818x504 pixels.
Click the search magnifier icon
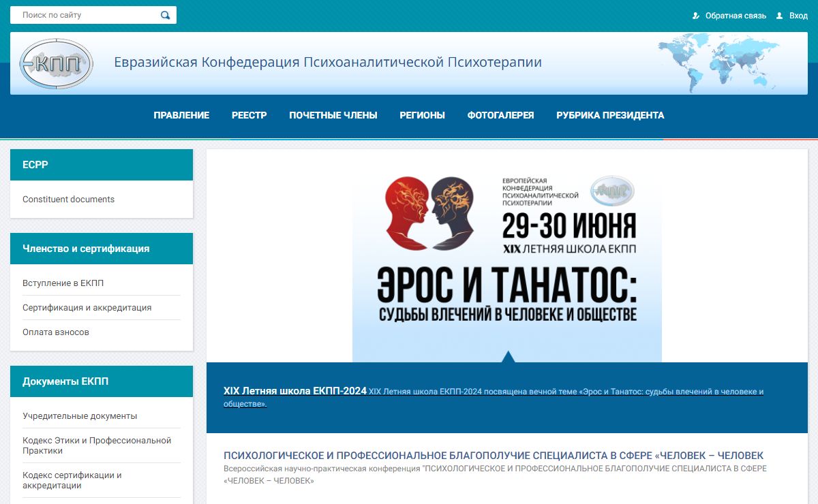165,15
